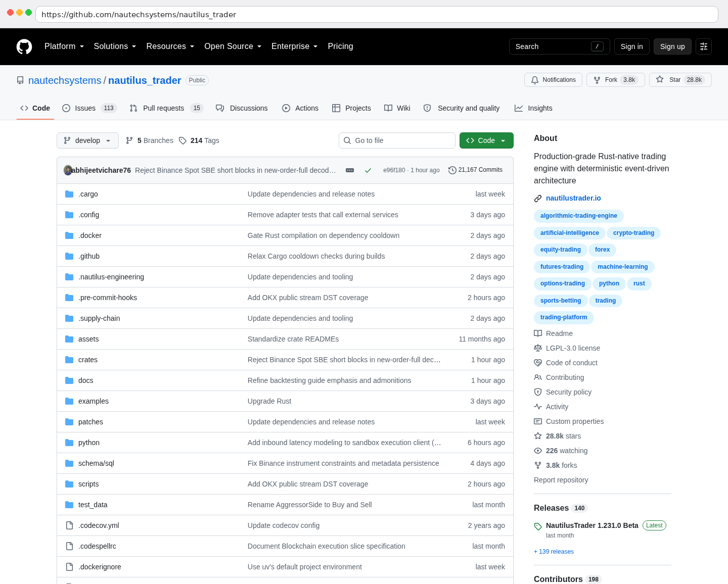The width and height of the screenshot is (728, 584).
Task: Switch to the Pull requests tab
Action: 166,108
